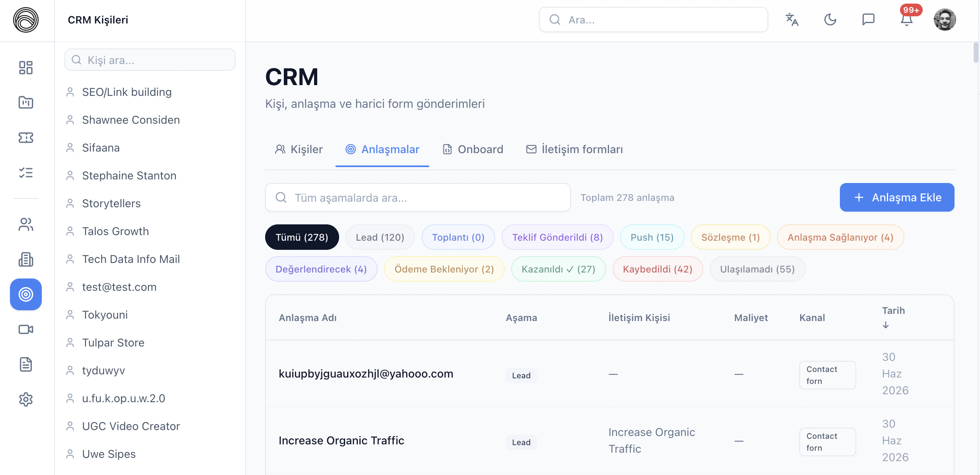The width and height of the screenshot is (980, 475).
Task: Filter by Anlaşma Sağlanıyor (4) stage
Action: [x=841, y=237]
